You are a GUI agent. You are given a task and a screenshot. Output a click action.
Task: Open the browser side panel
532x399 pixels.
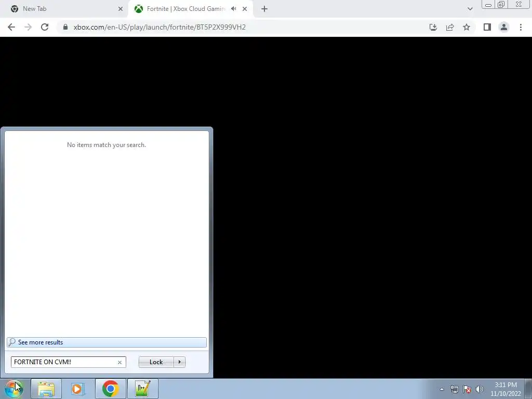pos(487,27)
